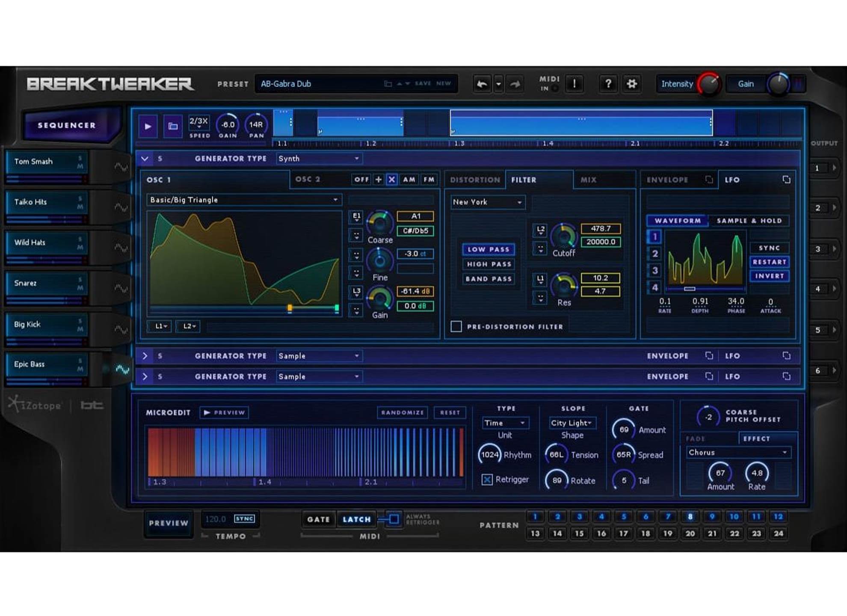Select FM oscillator mode

point(429,180)
